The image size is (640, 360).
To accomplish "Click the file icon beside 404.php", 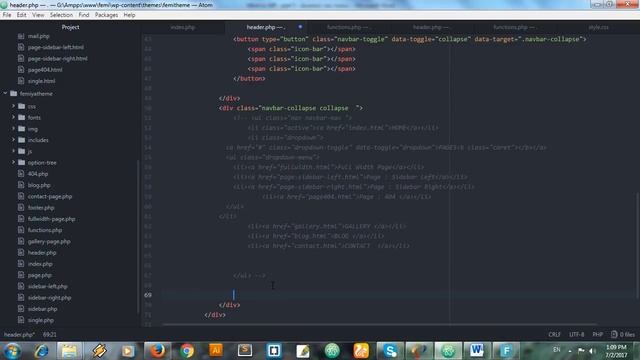I will 21,173.
